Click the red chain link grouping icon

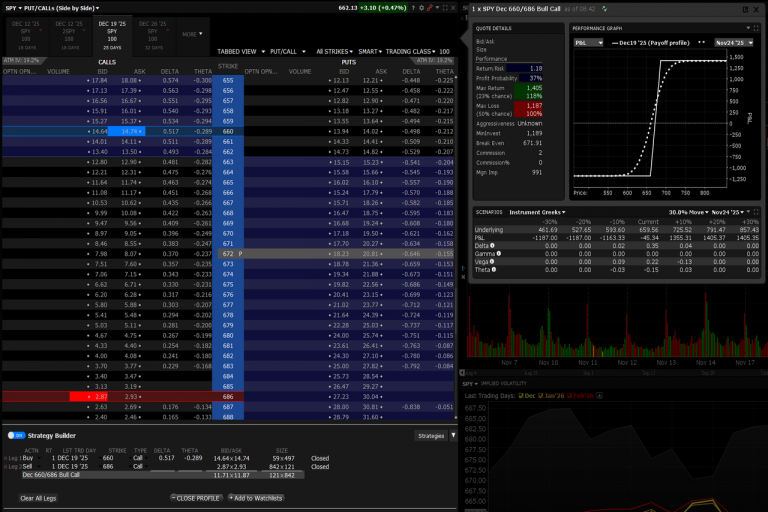pyautogui.click(x=430, y=8)
